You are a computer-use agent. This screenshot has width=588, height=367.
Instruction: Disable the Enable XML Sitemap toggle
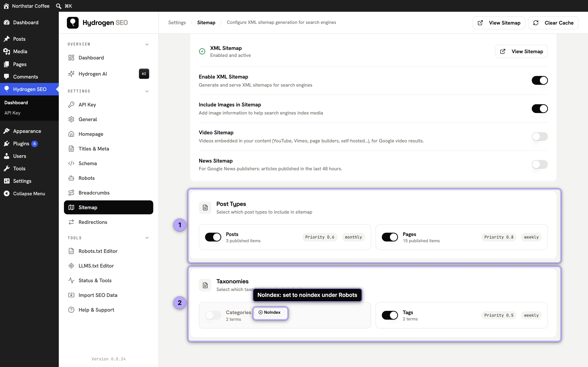pyautogui.click(x=540, y=81)
